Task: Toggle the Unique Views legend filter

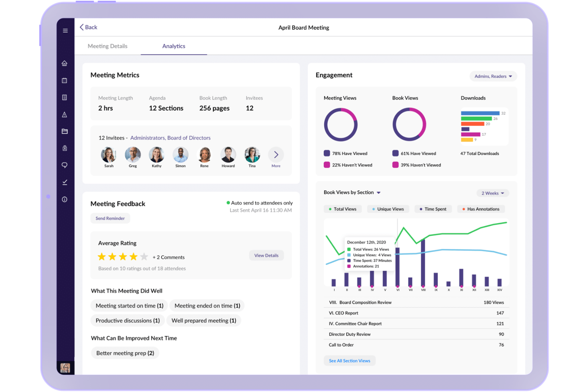Action: point(388,209)
